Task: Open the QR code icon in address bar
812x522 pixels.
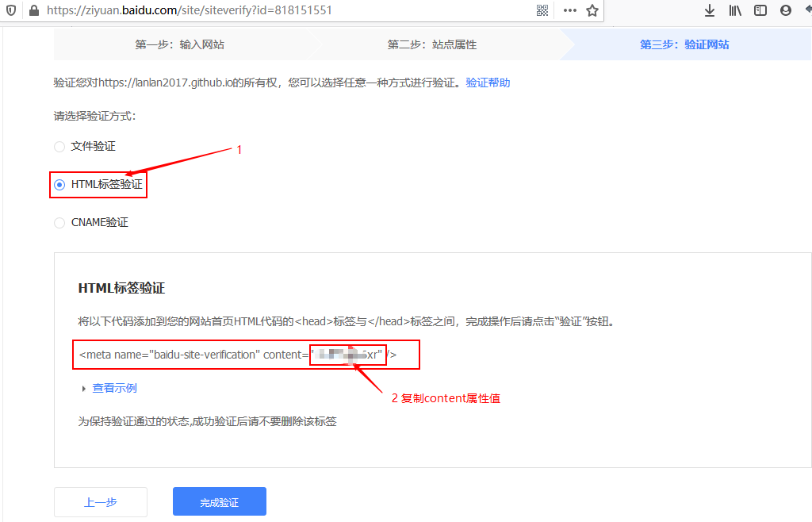Action: click(x=542, y=10)
